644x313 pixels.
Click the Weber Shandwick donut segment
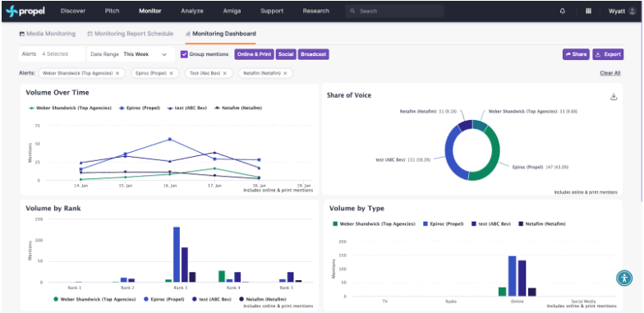click(x=480, y=125)
